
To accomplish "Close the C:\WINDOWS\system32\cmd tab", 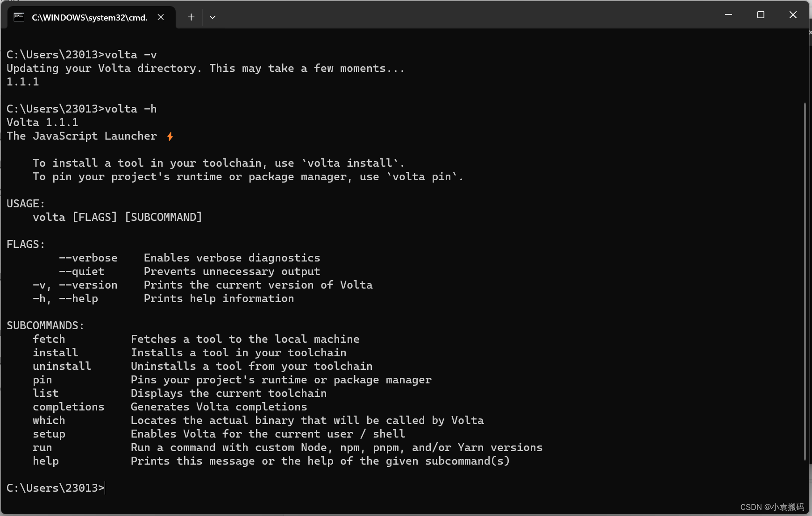I will [x=161, y=17].
